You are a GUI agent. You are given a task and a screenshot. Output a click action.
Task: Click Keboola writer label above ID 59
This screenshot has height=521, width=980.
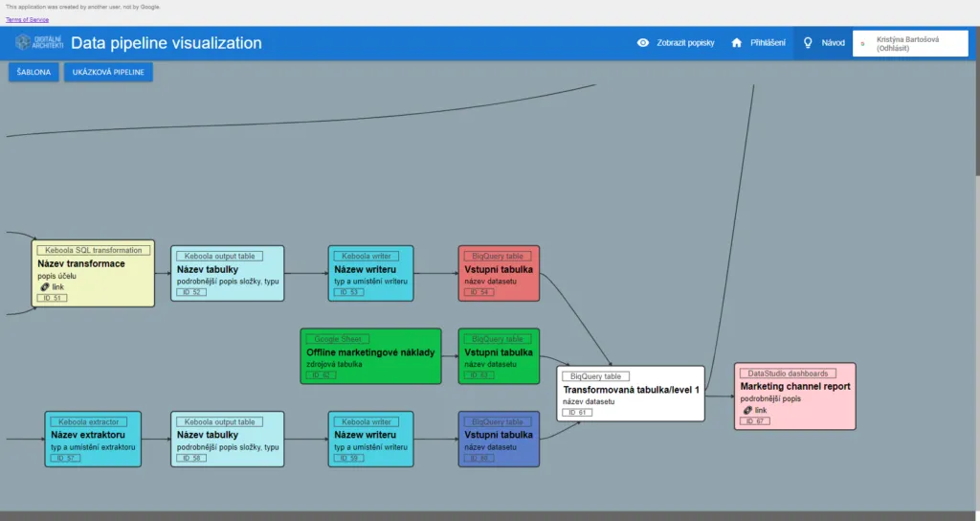point(367,422)
